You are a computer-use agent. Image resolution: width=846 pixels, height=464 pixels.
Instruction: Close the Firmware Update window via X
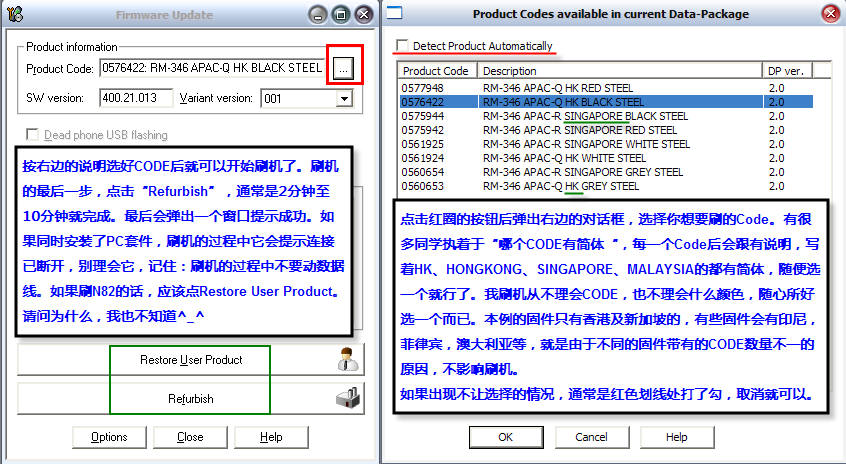coord(361,15)
